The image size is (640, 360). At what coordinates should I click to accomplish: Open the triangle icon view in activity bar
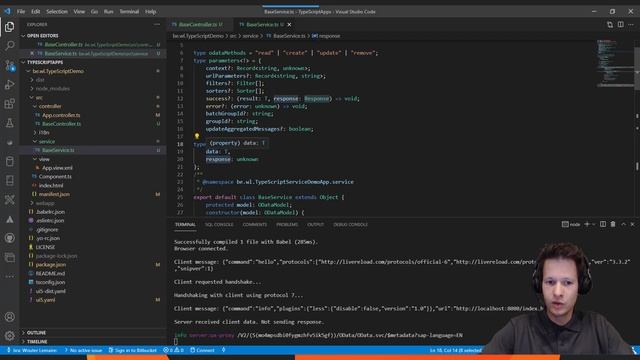(9, 220)
